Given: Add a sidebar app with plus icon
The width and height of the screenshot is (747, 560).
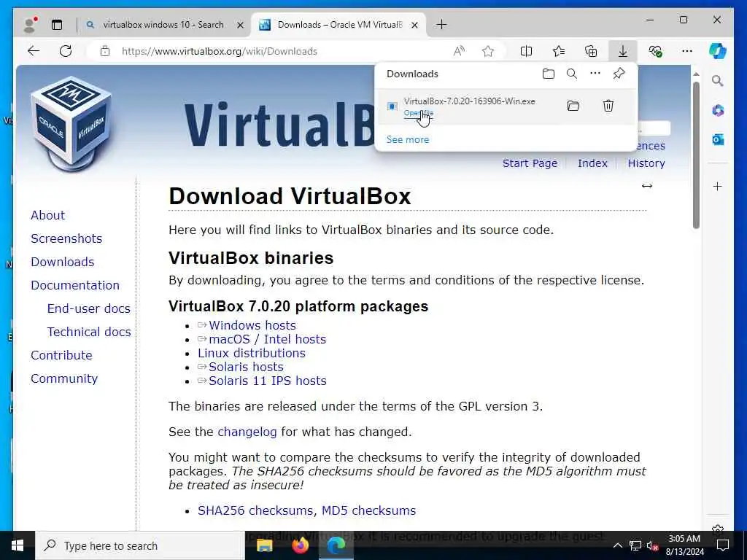Looking at the screenshot, I should tap(718, 186).
